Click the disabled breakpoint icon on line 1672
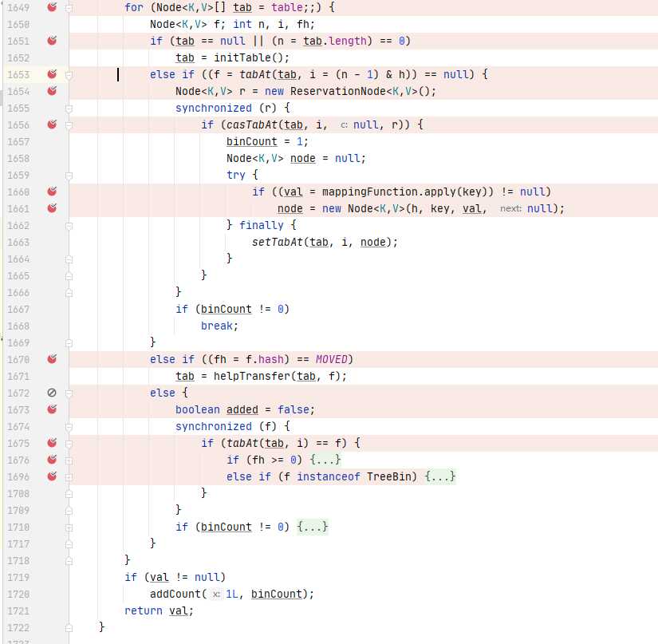658x644 pixels. 52,393
